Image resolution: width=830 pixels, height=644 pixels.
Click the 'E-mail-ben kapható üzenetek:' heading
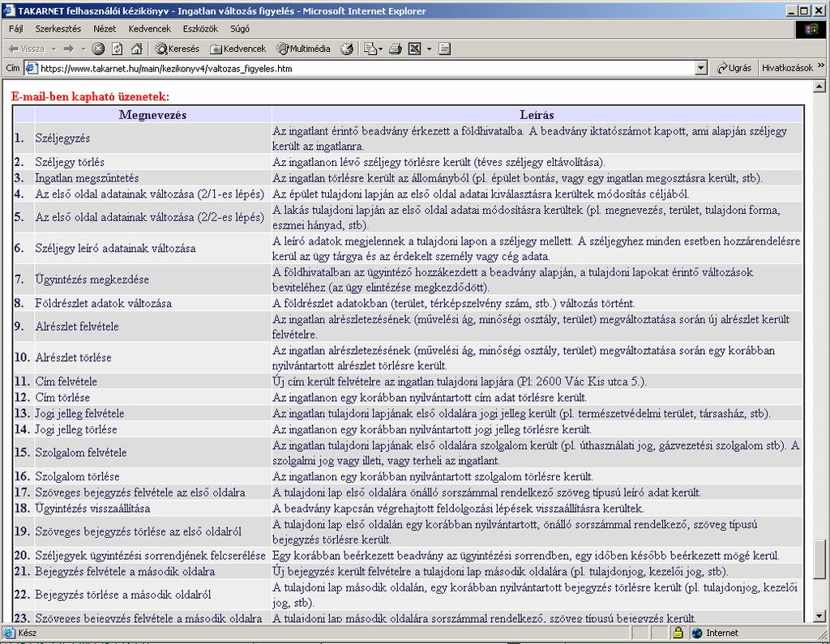pyautogui.click(x=90, y=96)
